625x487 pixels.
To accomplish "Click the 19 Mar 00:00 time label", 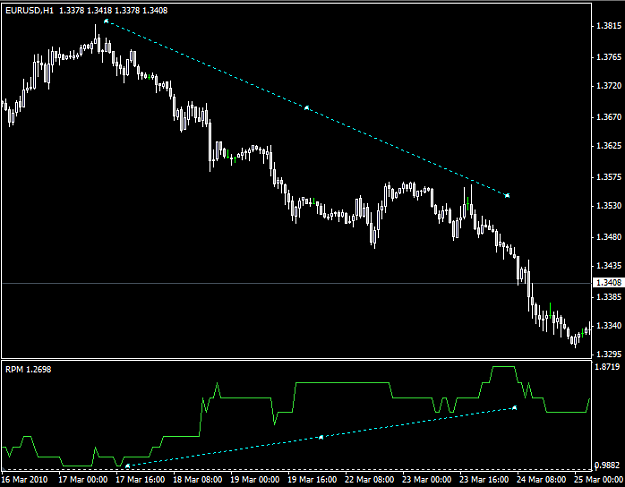I will click(x=255, y=479).
